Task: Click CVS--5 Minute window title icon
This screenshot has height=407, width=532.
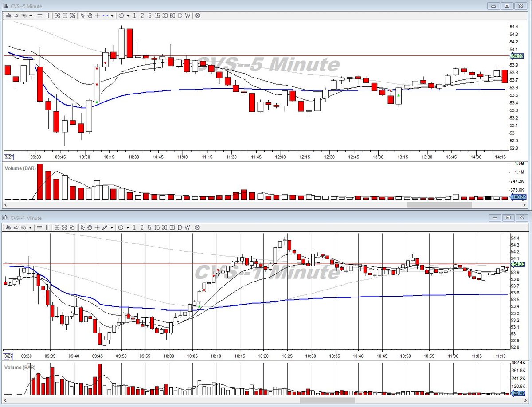Action: pyautogui.click(x=5, y=5)
